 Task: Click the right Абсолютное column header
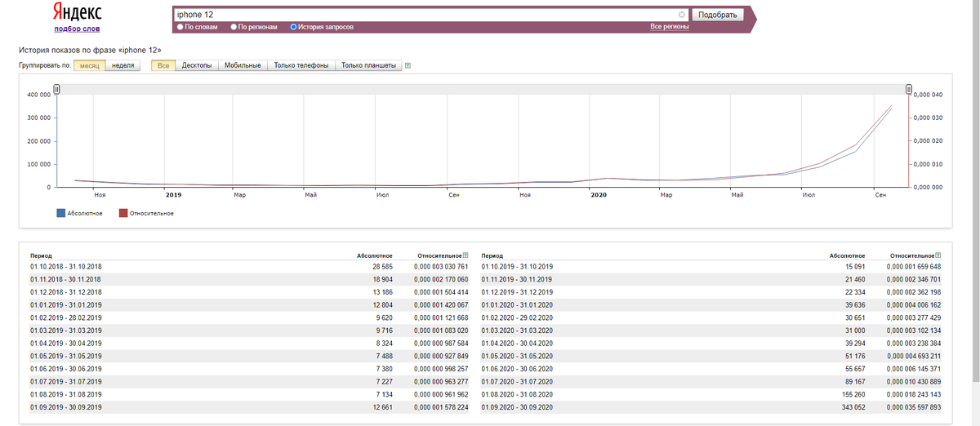point(847,255)
